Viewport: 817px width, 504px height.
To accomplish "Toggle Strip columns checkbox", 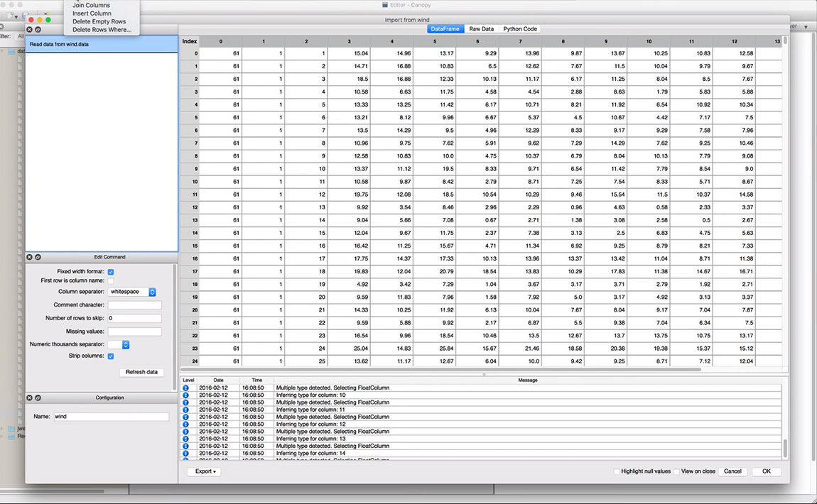I will tap(111, 356).
